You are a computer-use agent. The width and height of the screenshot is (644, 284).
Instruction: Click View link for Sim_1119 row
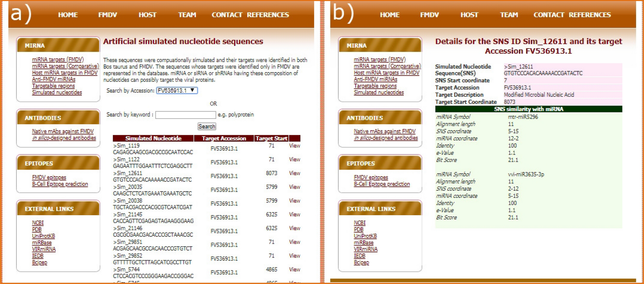[295, 146]
